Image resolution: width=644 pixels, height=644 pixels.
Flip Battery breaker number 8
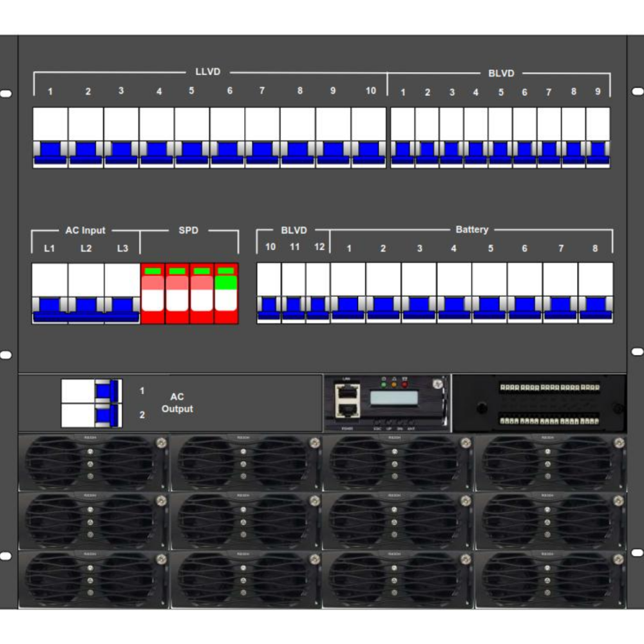coord(596,305)
